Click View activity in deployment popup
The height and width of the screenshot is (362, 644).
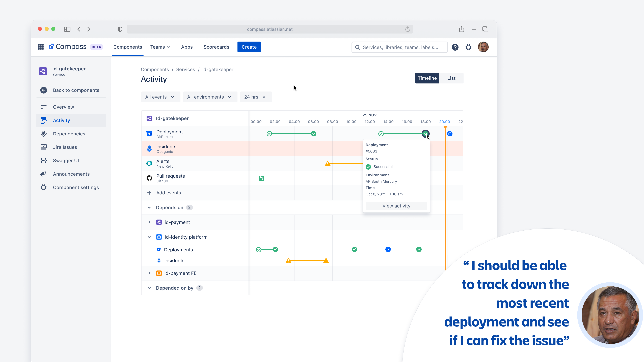tap(396, 206)
